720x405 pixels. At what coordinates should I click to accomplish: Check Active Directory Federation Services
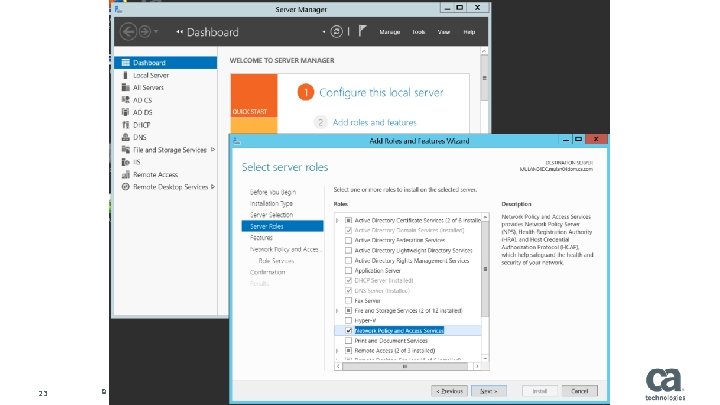click(349, 240)
